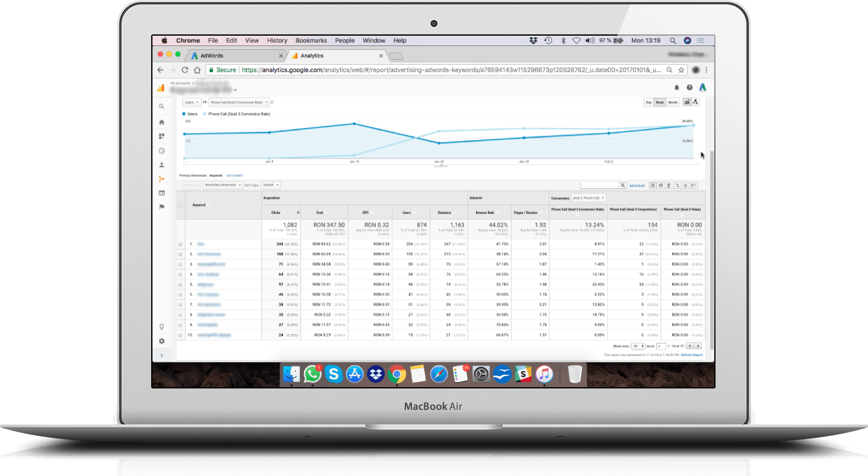This screenshot has width=868, height=476.
Task: Switch table to Data view icon
Action: 653,185
